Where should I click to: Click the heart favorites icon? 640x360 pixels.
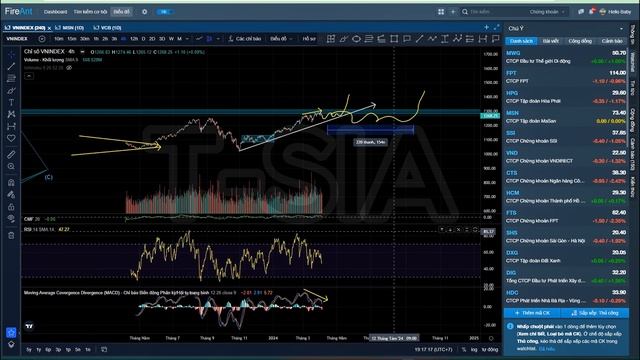click(x=11, y=138)
